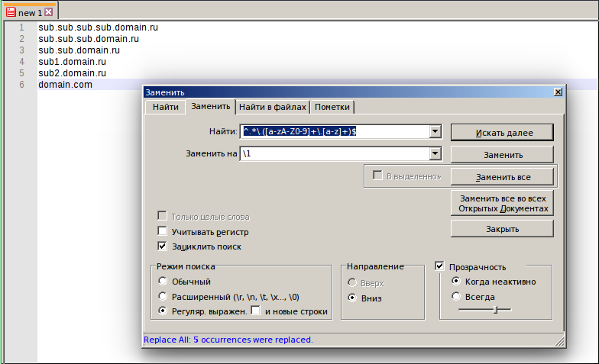599x364 pixels.
Task: Select Всегда transparency option
Action: point(456,296)
